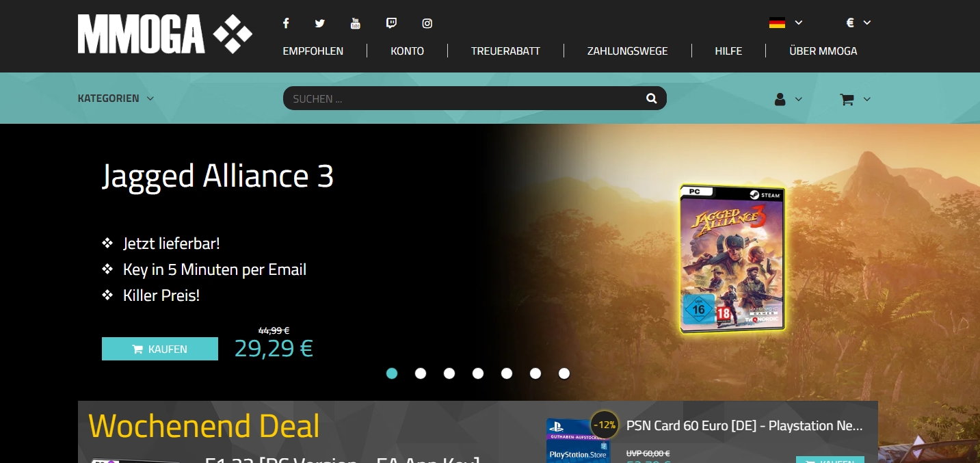The height and width of the screenshot is (463, 980).
Task: Open MMOGA Twitch channel icon
Action: click(391, 23)
